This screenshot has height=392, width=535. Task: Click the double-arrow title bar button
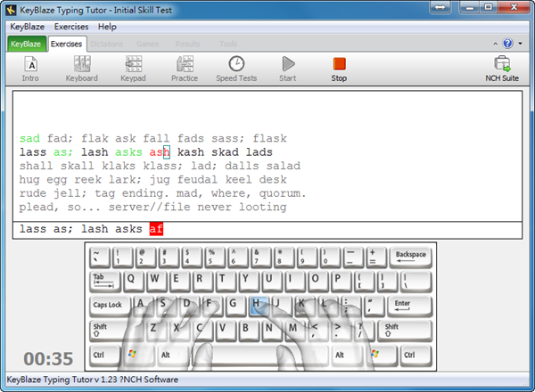(440, 7)
